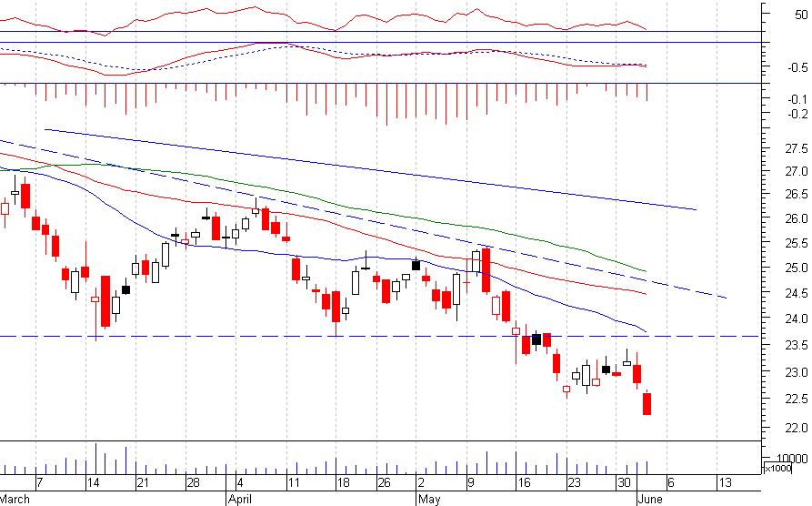Select the 25.0 price level label
Image resolution: width=812 pixels, height=506 pixels.
796,268
